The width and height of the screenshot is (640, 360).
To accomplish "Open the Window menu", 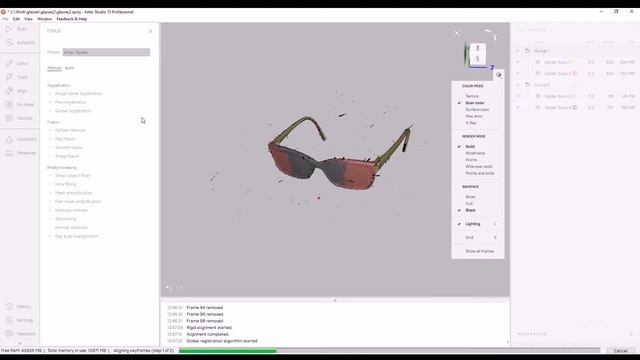I will coord(44,19).
